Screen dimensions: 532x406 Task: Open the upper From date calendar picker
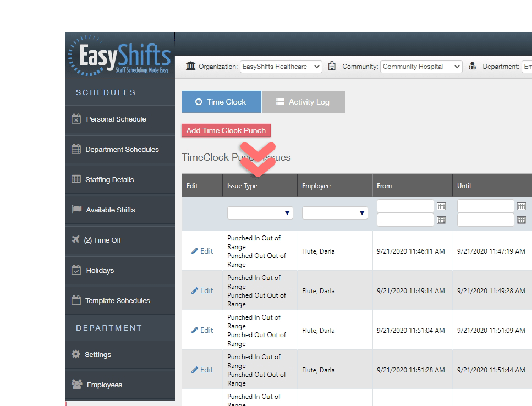click(441, 206)
